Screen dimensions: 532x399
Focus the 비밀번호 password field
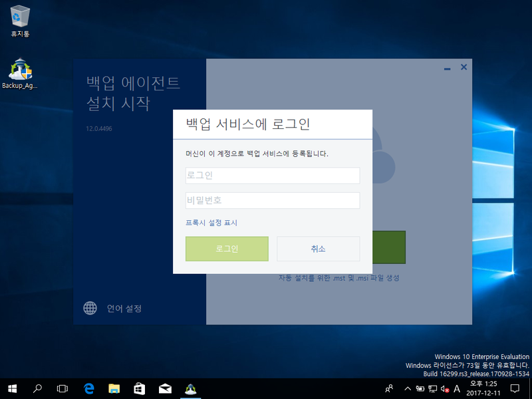(x=273, y=200)
